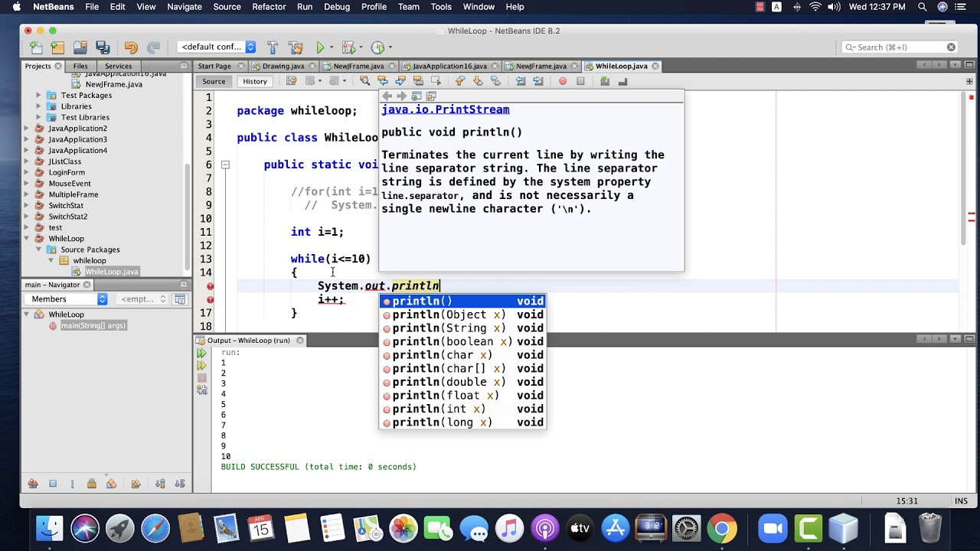
Task: Click the Run Project green play icon
Action: [321, 47]
